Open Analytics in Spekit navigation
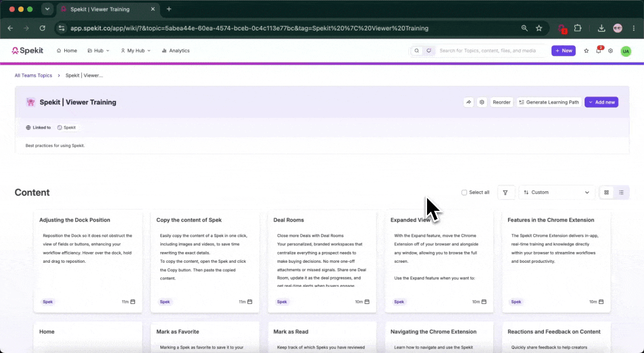Screen dimensions: 644x353 point(176,50)
